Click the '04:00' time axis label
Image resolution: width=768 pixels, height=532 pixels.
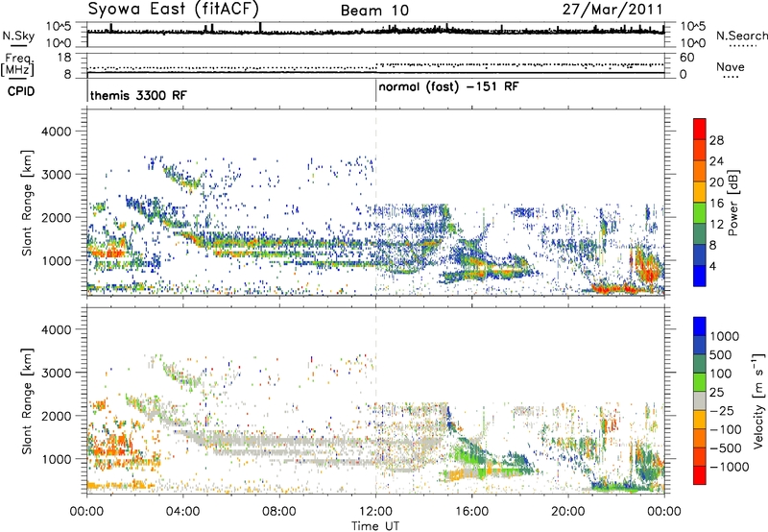click(x=183, y=512)
